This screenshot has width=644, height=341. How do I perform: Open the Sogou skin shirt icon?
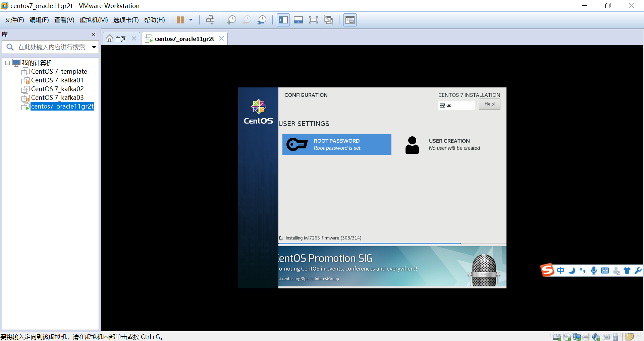(627, 270)
